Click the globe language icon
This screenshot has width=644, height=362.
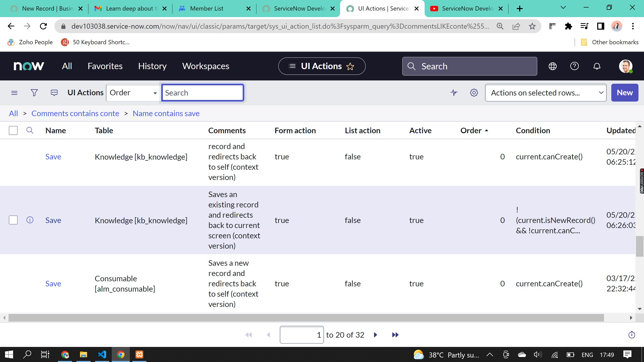tap(552, 66)
